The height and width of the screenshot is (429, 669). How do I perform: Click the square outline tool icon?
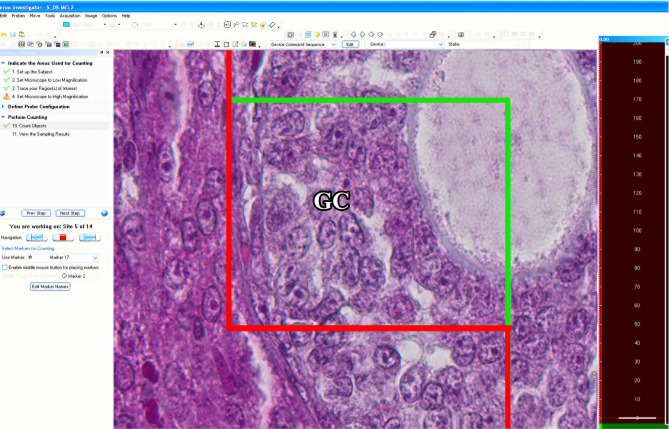(226, 44)
